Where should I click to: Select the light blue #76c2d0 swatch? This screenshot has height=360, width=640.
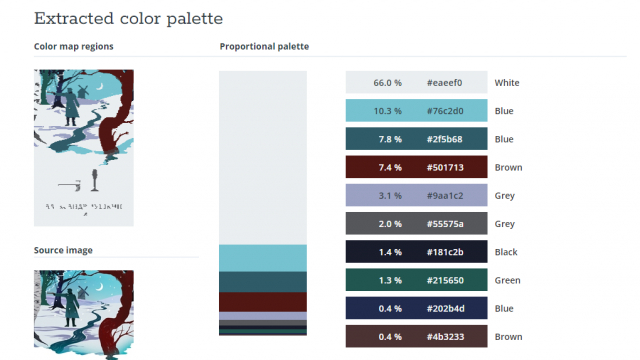pos(416,111)
